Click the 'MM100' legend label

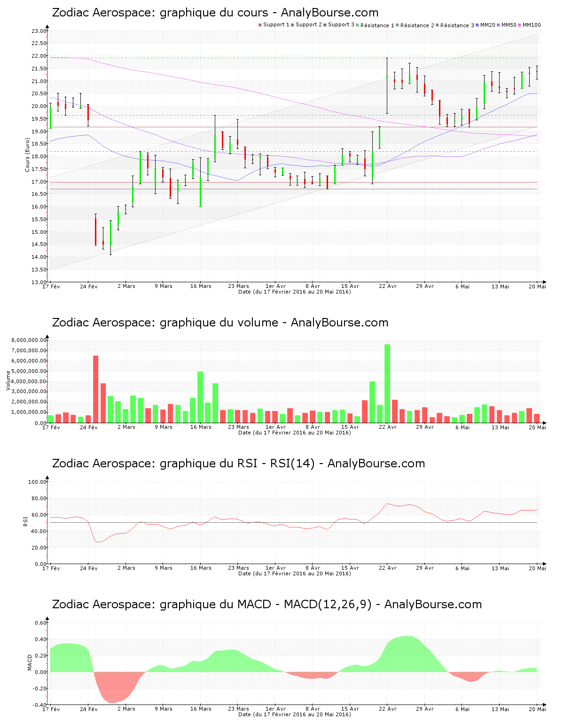tap(532, 25)
